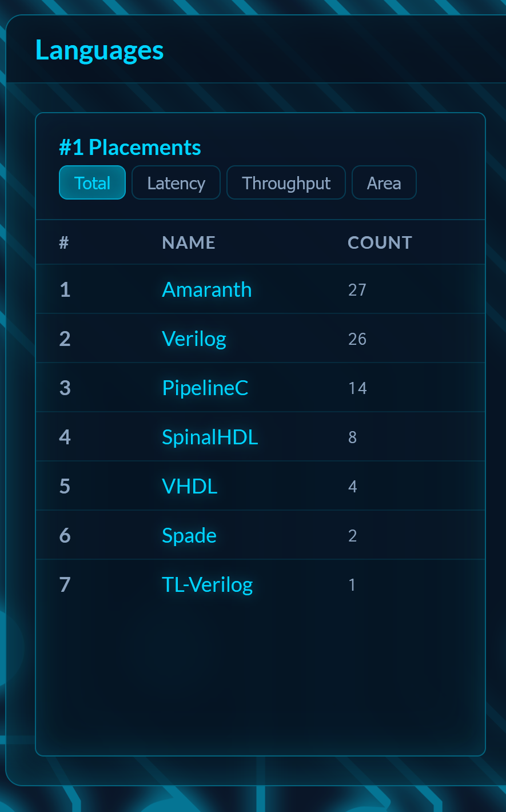Click the count 14 for PipelineC
The image size is (506, 812).
pyautogui.click(x=357, y=388)
